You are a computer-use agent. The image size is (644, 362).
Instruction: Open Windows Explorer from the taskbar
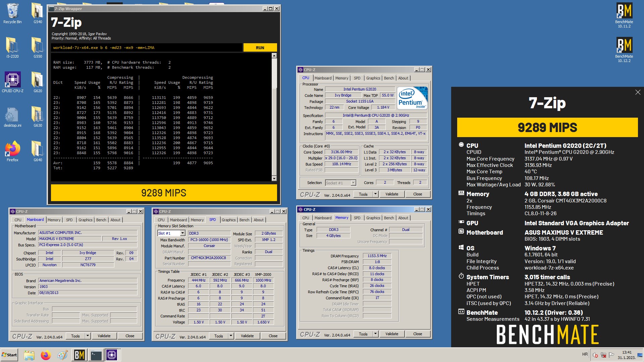[x=29, y=355]
